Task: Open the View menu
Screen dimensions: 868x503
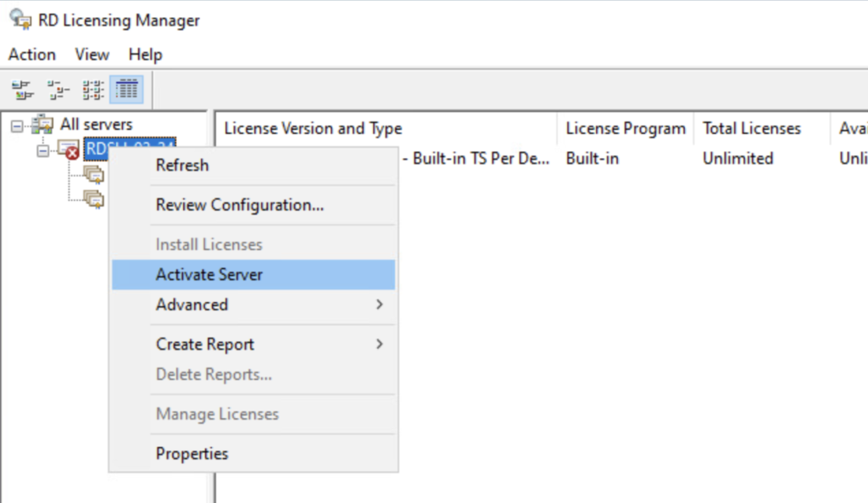Action: (92, 54)
